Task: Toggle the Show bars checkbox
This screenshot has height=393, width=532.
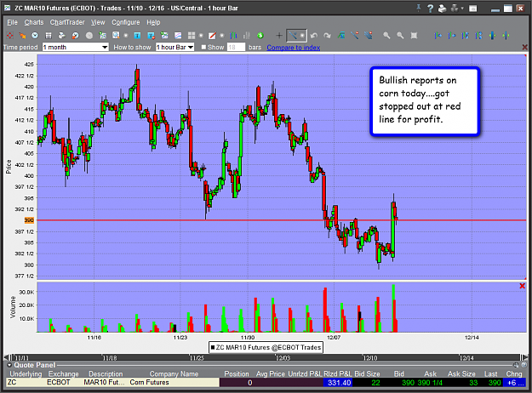Action: pyautogui.click(x=203, y=47)
